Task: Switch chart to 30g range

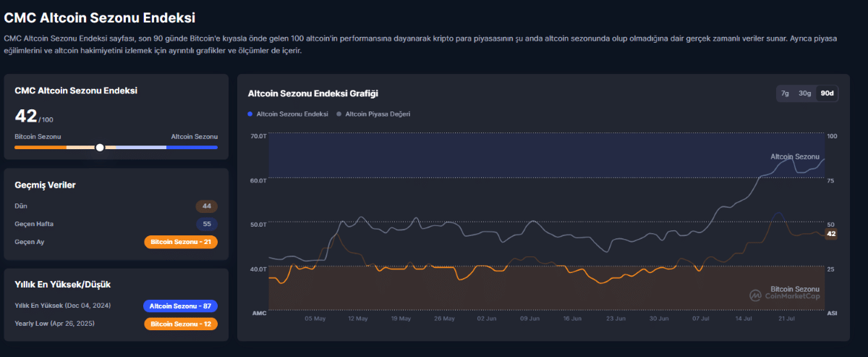Action: (804, 93)
